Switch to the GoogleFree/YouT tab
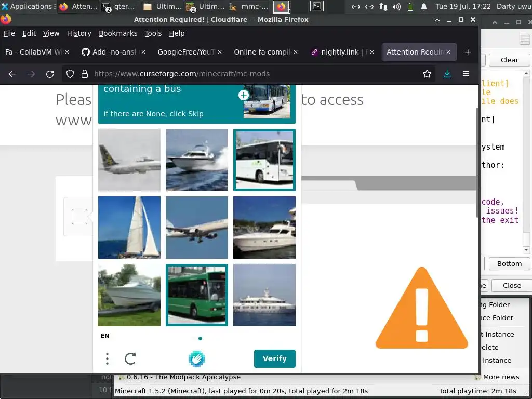This screenshot has width=532, height=399. click(186, 52)
